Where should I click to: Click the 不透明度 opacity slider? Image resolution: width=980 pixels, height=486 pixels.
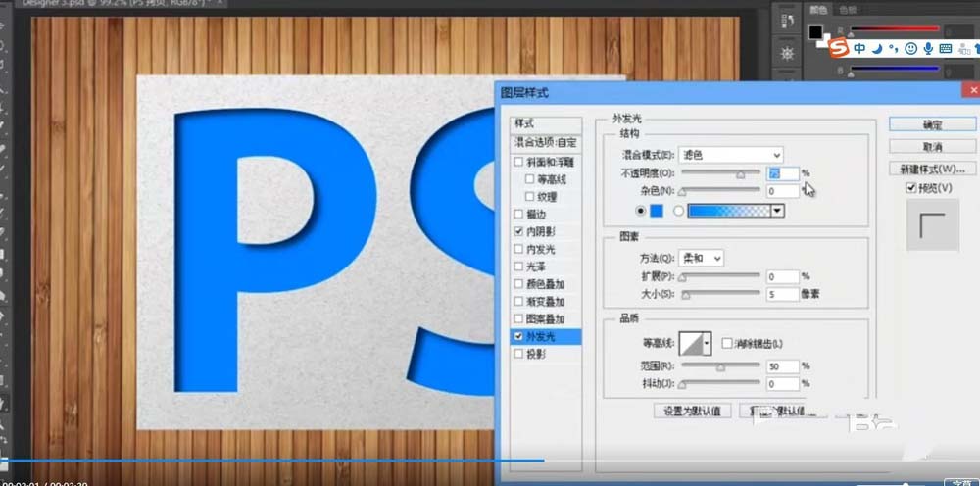pos(720,173)
